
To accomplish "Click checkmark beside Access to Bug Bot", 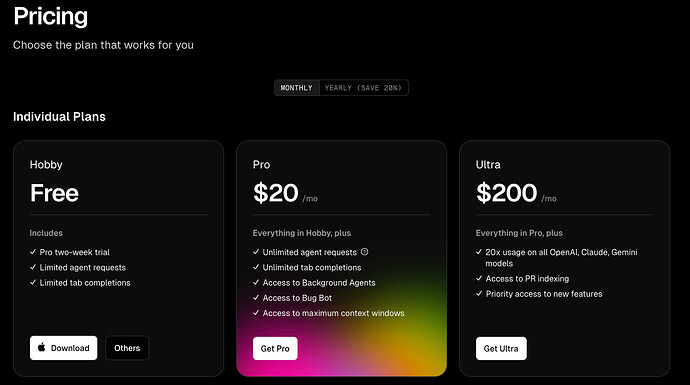I will click(256, 297).
